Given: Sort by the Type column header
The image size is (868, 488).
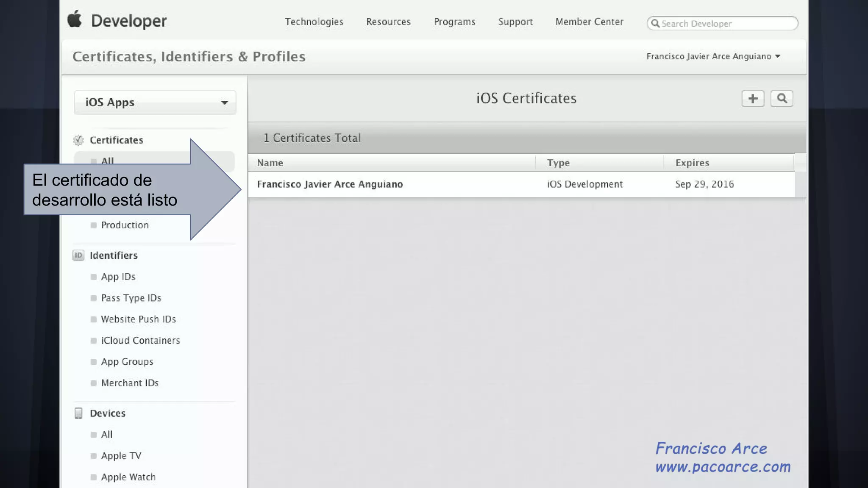Looking at the screenshot, I should coord(600,163).
